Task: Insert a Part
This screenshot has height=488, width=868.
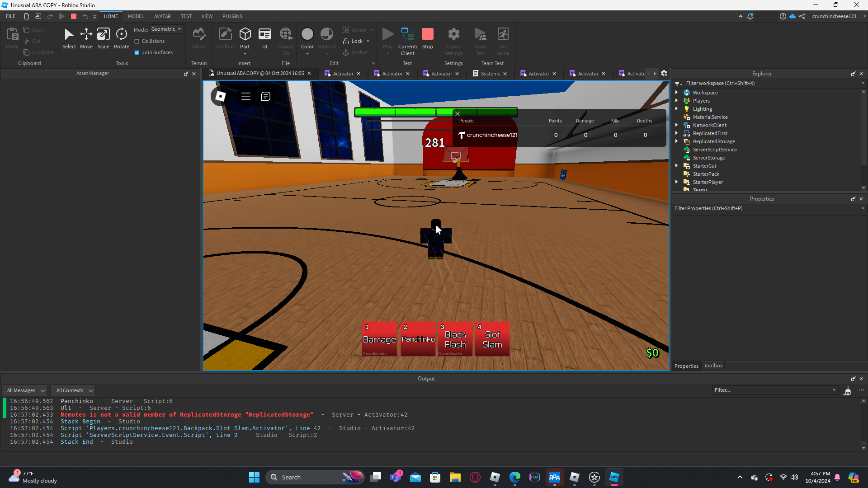Action: click(245, 38)
